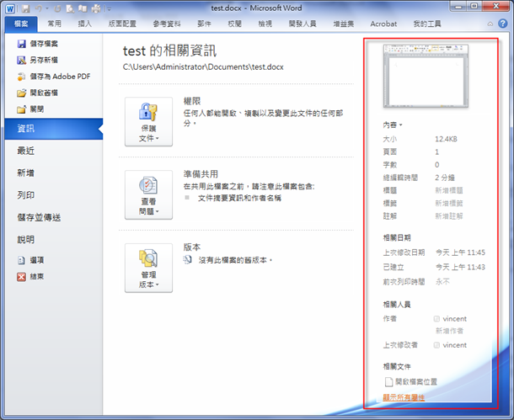Switch to the 常用 ribbon tab
The height and width of the screenshot is (420, 514).
tap(55, 24)
